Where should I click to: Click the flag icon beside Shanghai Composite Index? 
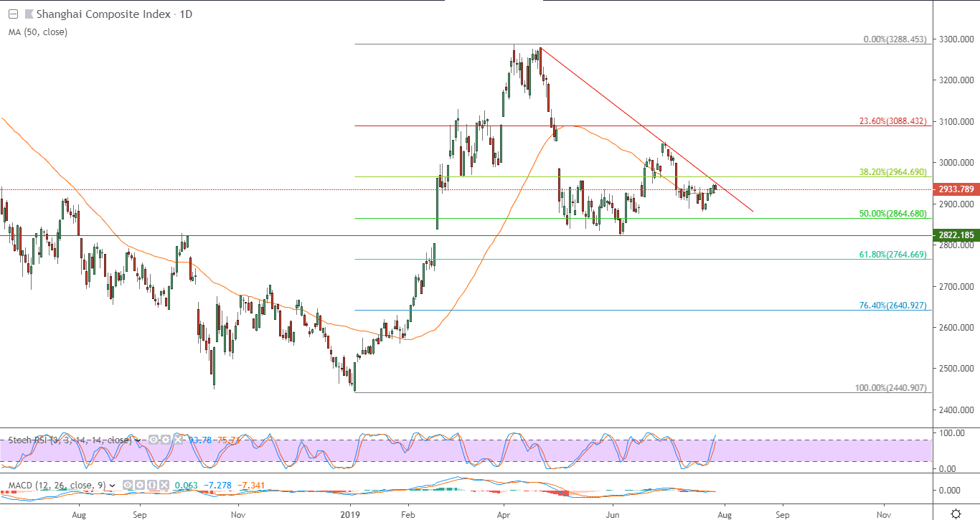click(29, 14)
